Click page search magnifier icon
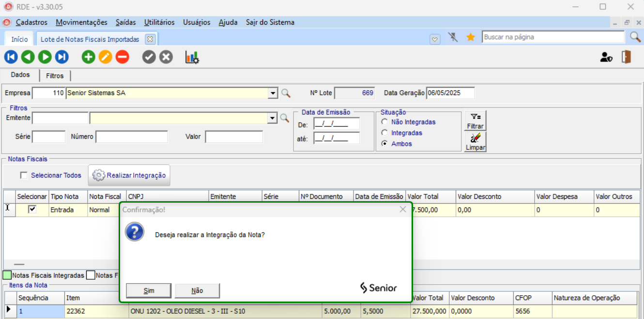 click(635, 37)
